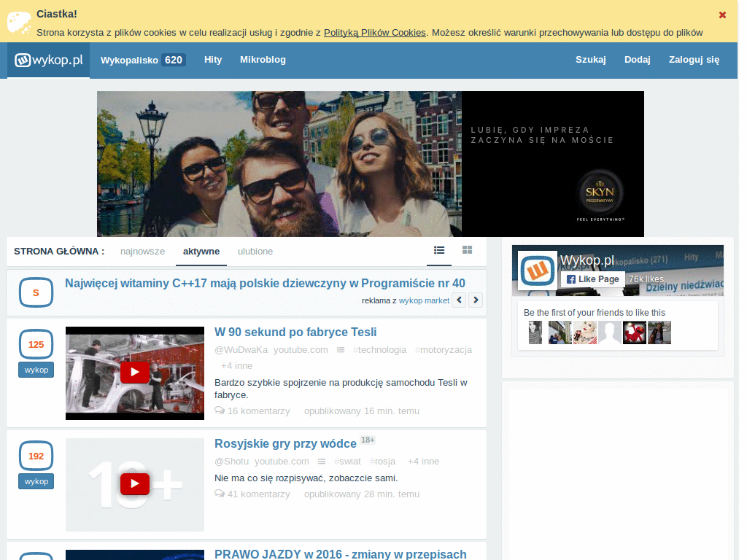Click Szukaj in the top bar
Screen dimensions: 747x560
point(590,60)
